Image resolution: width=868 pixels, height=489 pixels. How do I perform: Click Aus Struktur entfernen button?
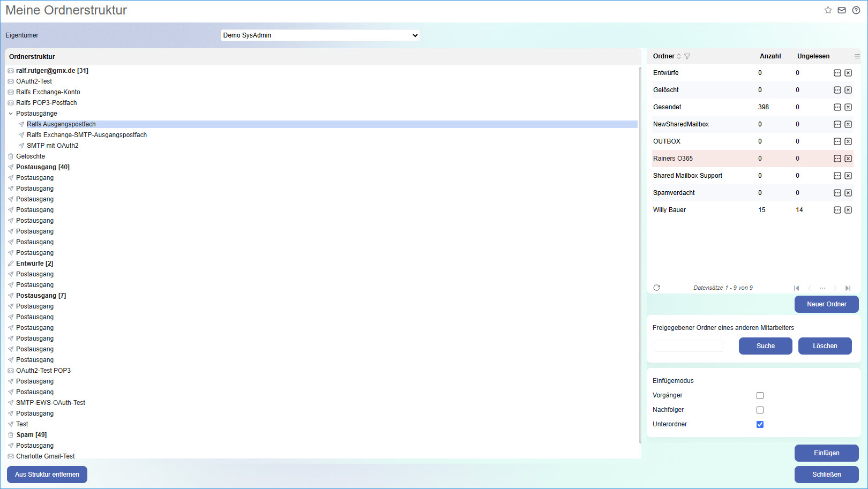(47, 475)
